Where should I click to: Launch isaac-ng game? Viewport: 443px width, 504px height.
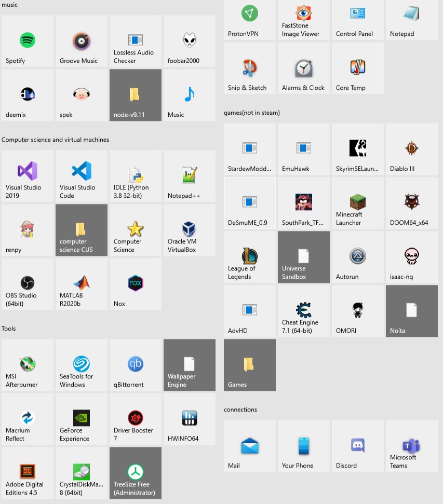pos(412,257)
